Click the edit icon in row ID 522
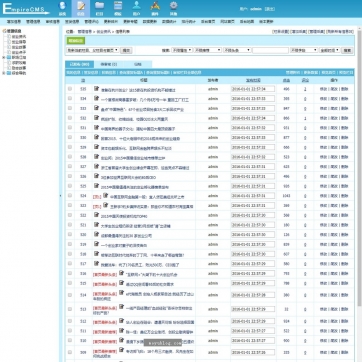Viewport: 362px width, 362px height. pyautogui.click(x=96, y=215)
